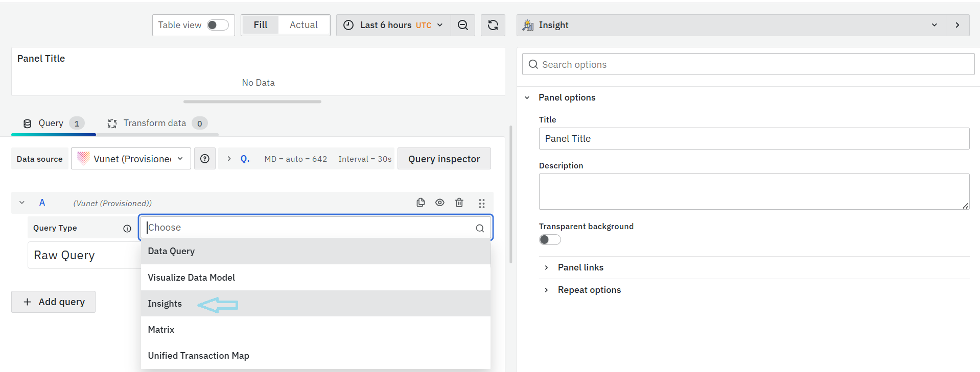Select Insights from the Query Type list

165,304
